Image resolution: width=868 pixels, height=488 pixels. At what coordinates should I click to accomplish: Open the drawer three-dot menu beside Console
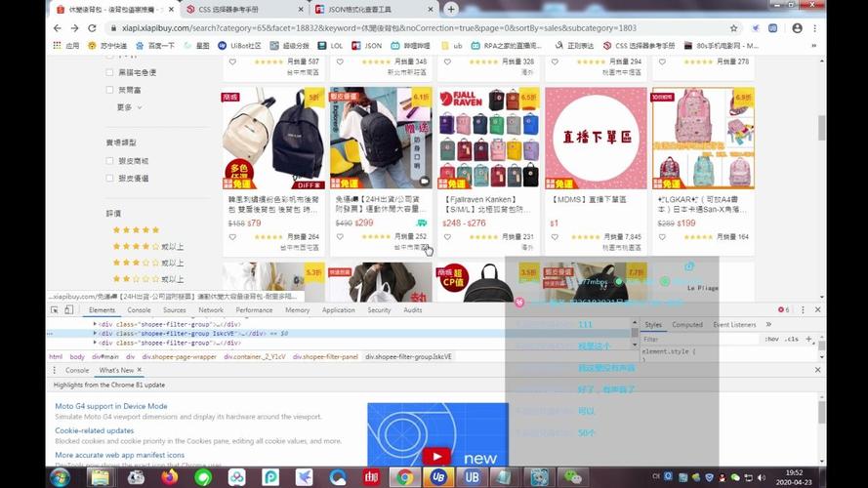pos(55,370)
